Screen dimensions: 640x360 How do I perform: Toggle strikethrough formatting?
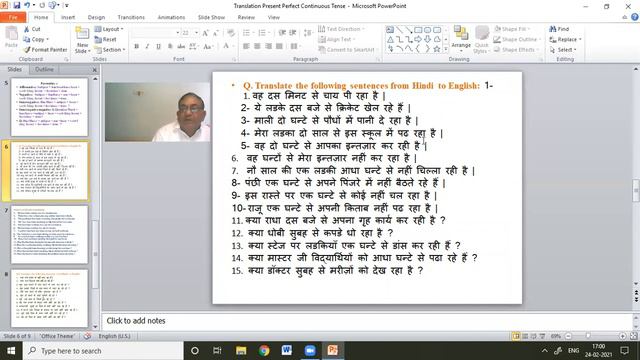[x=181, y=47]
